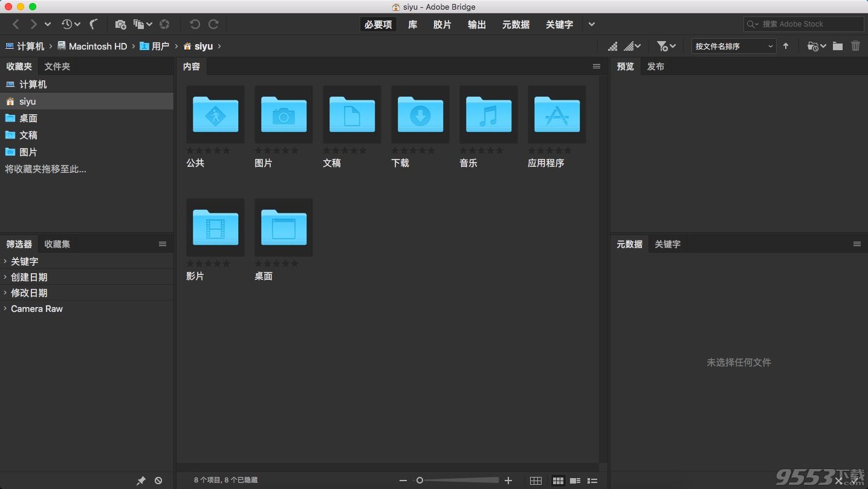Switch to the 输出 workspace

(477, 24)
